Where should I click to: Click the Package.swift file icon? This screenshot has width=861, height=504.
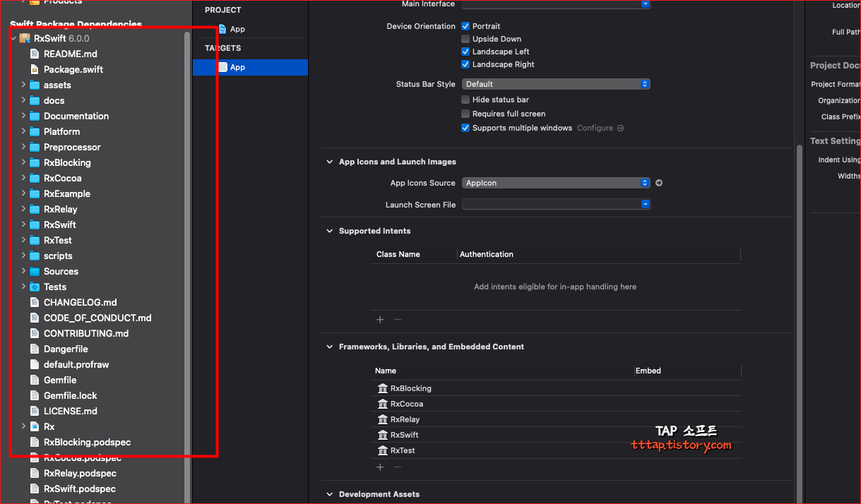[35, 69]
